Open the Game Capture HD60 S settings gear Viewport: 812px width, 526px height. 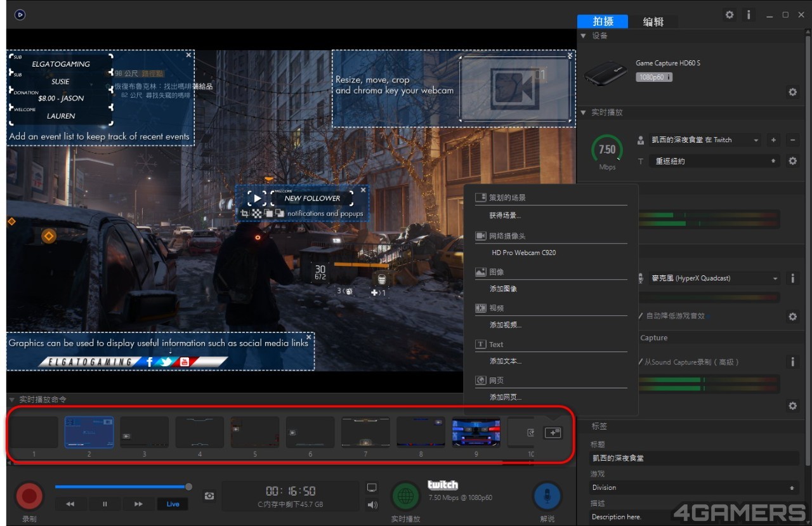coord(792,92)
